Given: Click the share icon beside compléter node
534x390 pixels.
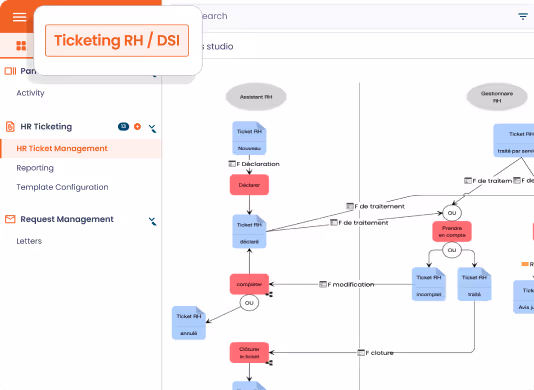Looking at the screenshot, I should click(x=269, y=294).
